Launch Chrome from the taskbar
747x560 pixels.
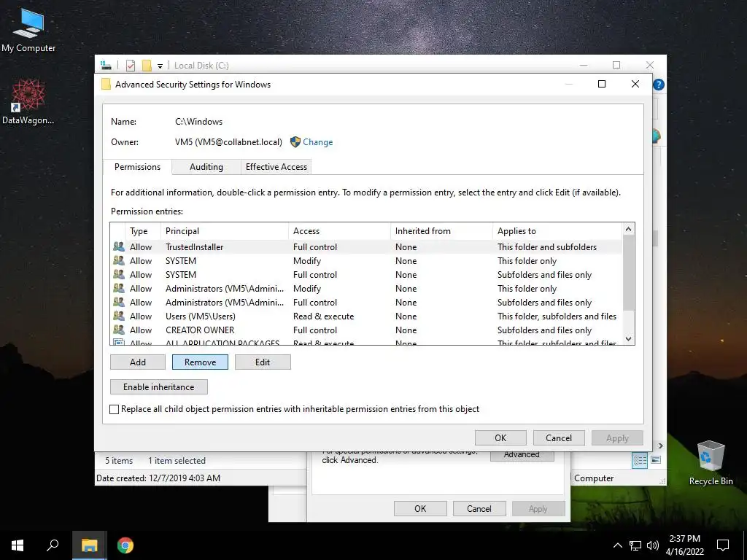pos(125,545)
